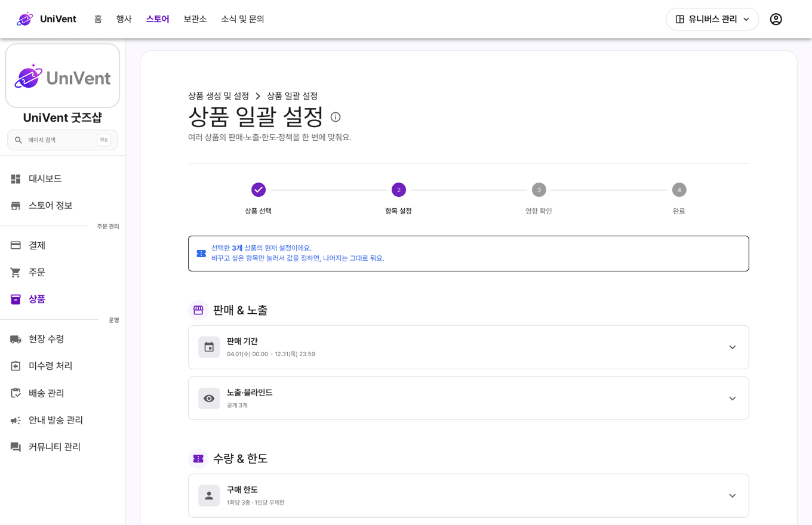Click the person icon in 구매 한도 row
This screenshot has height=525, width=812.
tap(209, 496)
